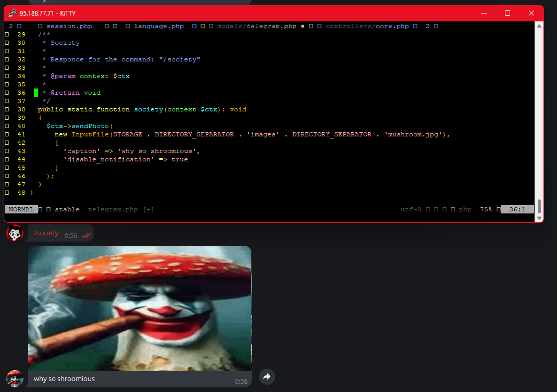Click the function name society in code

click(x=148, y=109)
